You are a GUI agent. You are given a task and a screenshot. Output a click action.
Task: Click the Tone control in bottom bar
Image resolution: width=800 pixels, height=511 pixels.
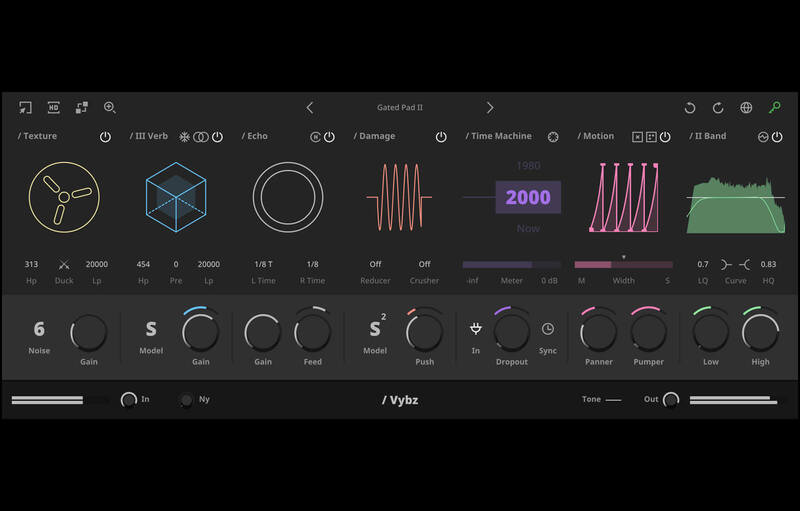tap(602, 400)
